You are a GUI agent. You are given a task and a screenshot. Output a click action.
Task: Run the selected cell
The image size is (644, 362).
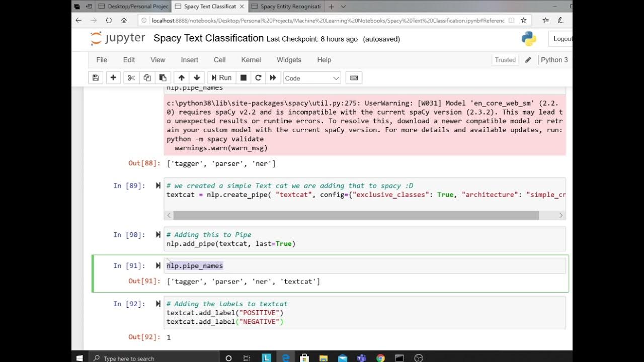pos(221,78)
